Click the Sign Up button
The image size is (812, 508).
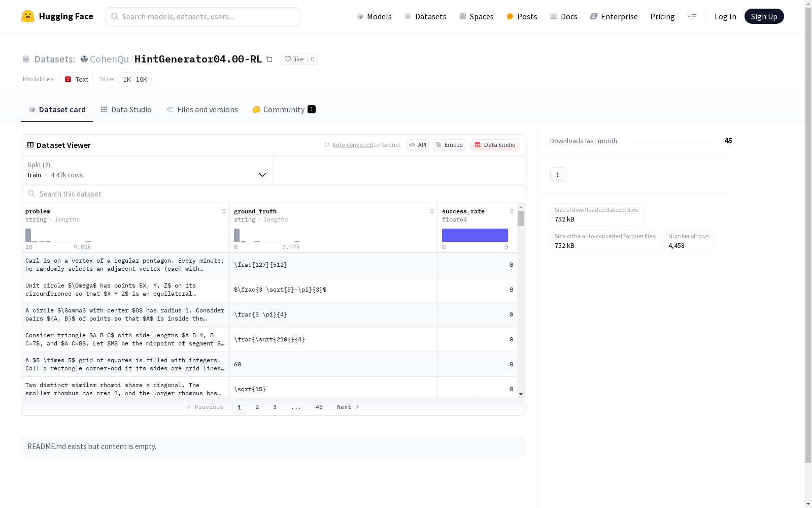[764, 16]
